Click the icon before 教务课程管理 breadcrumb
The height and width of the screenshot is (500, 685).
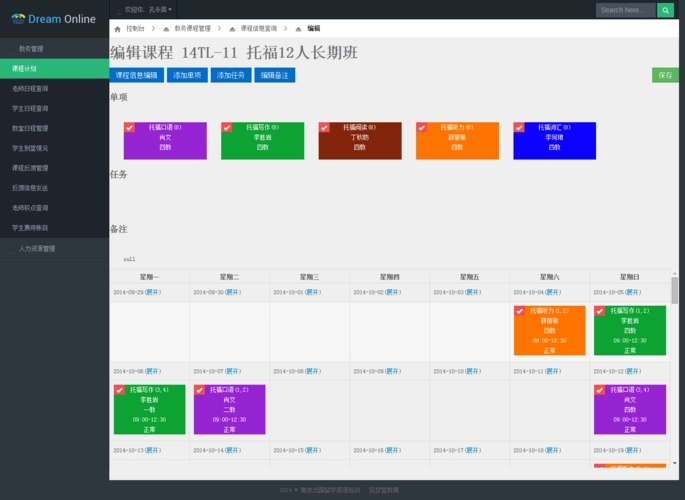166,29
